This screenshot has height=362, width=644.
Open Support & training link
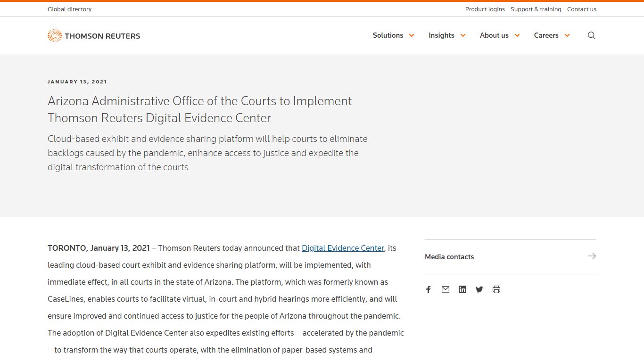(x=536, y=9)
